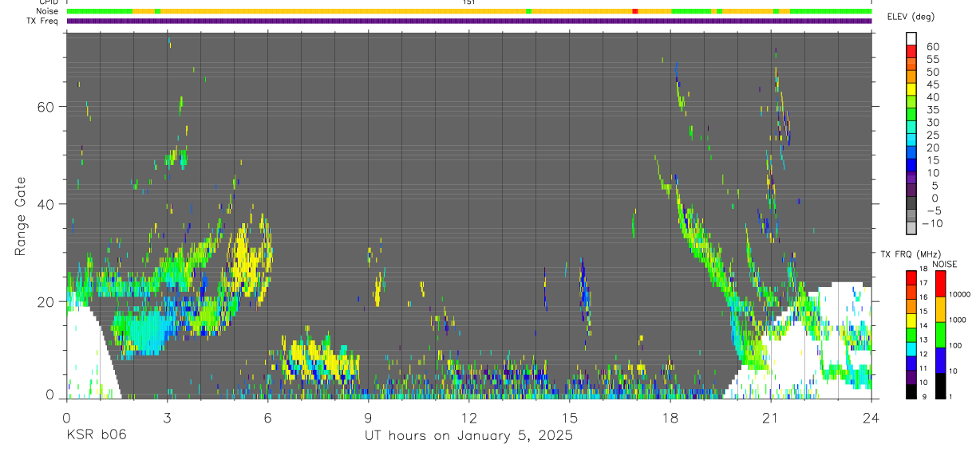Image resolution: width=980 pixels, height=452 pixels.
Task: Click the 12 UT hour axis label
Action: 468,416
